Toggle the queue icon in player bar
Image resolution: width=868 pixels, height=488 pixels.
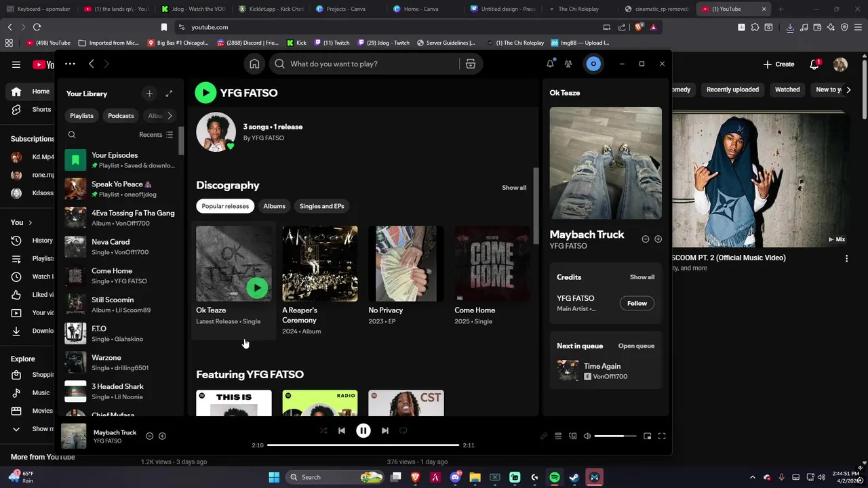click(558, 436)
